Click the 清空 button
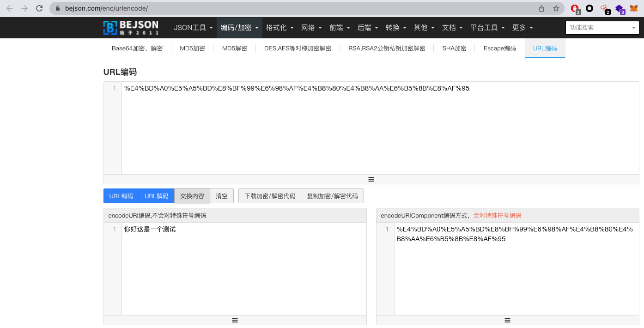The image size is (644, 328). click(x=222, y=196)
